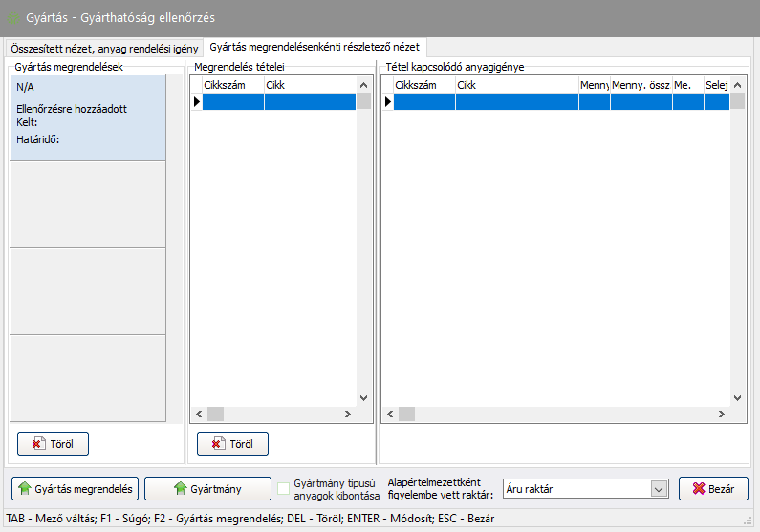
Task: Close the window with the Bezár button
Action: tap(712, 489)
